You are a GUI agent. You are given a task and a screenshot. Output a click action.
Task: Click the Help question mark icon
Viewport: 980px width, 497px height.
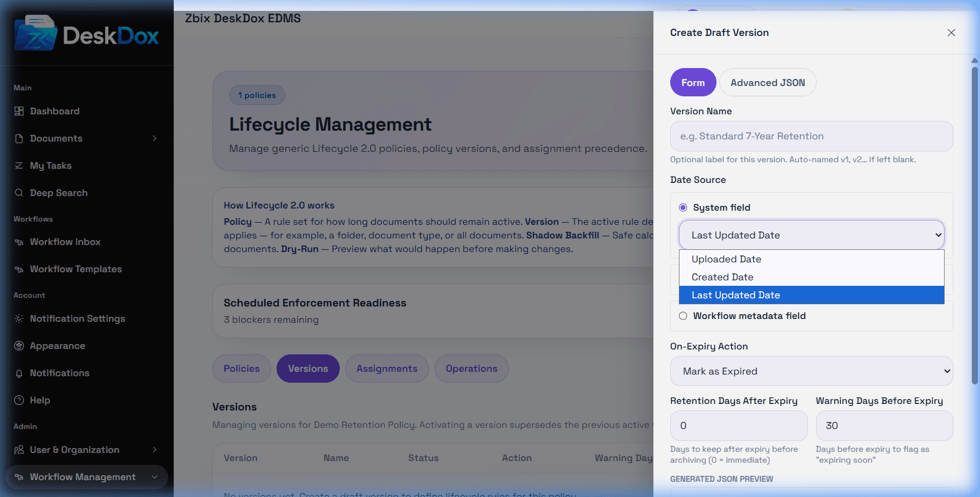19,400
